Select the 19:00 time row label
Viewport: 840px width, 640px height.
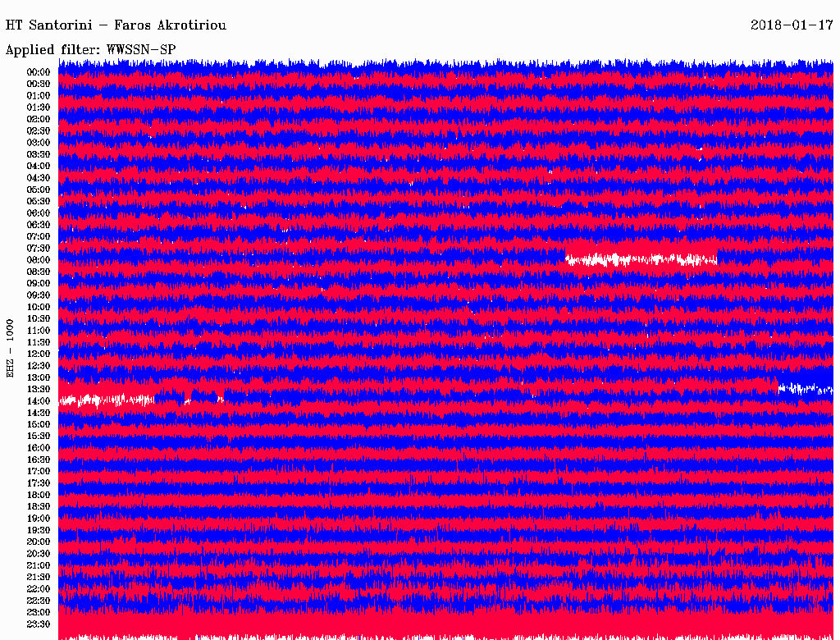39,519
